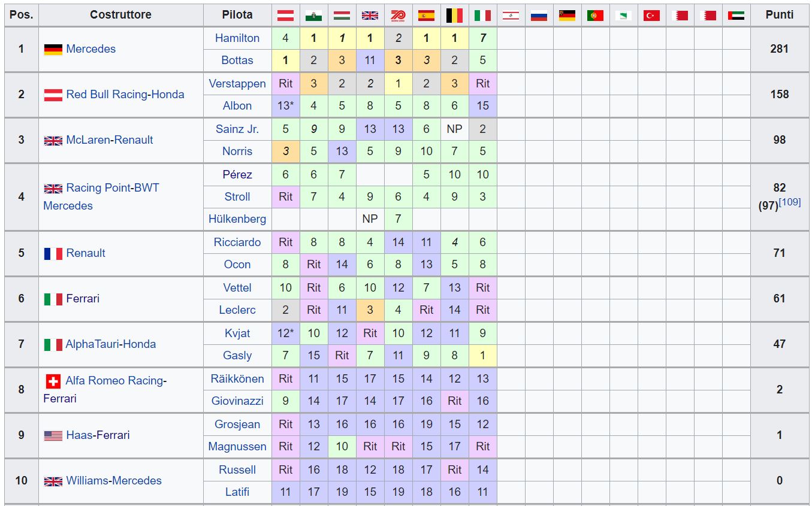Select the Belgium flag column header

pyautogui.click(x=454, y=16)
